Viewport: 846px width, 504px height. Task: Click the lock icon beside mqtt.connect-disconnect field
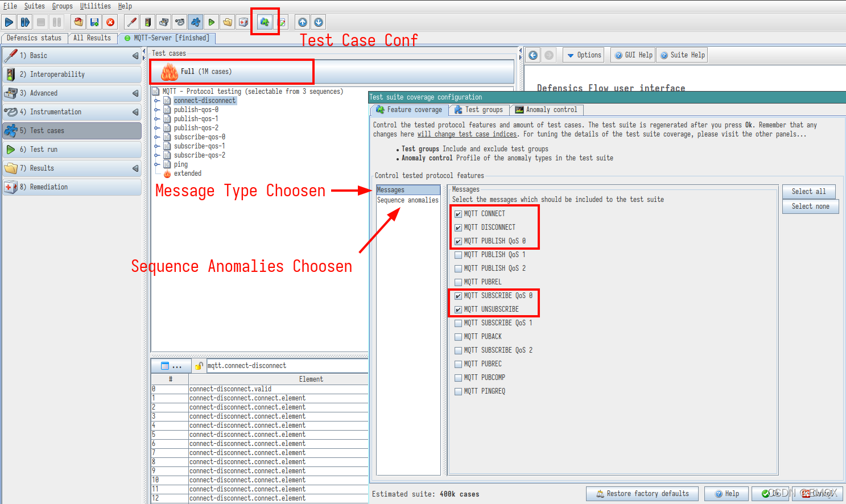pyautogui.click(x=199, y=366)
